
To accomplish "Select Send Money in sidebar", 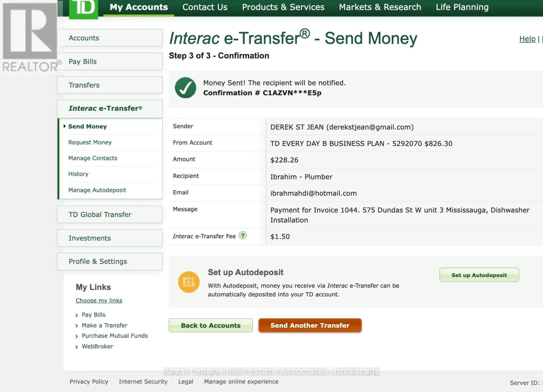I will tap(88, 126).
